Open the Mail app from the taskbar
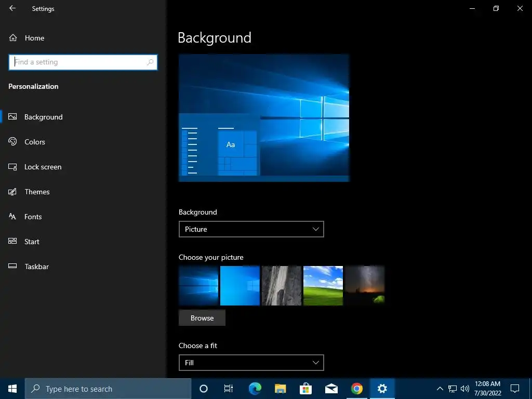Screen dimensions: 532x399 [x=331, y=389]
